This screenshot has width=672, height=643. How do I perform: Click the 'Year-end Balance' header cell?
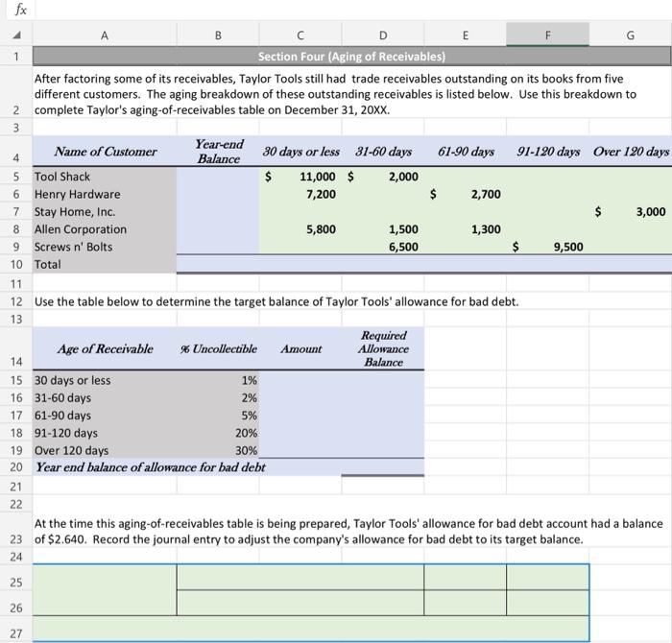point(218,152)
